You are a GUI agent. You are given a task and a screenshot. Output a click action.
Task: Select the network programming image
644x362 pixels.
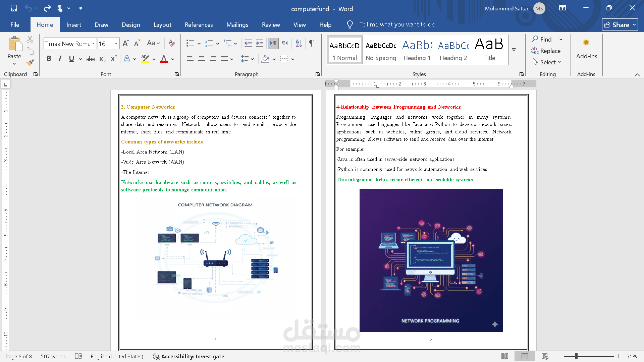pyautogui.click(x=431, y=260)
